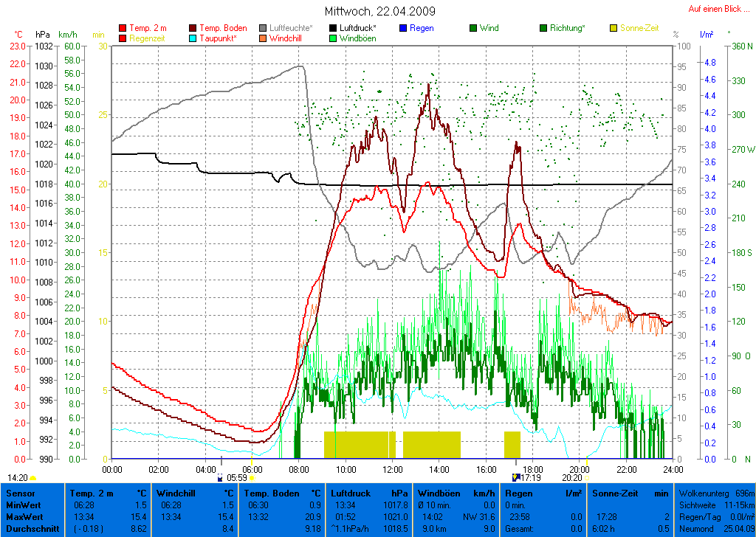756x537 pixels.
Task: Click the Richtung legend label
Action: pos(567,29)
